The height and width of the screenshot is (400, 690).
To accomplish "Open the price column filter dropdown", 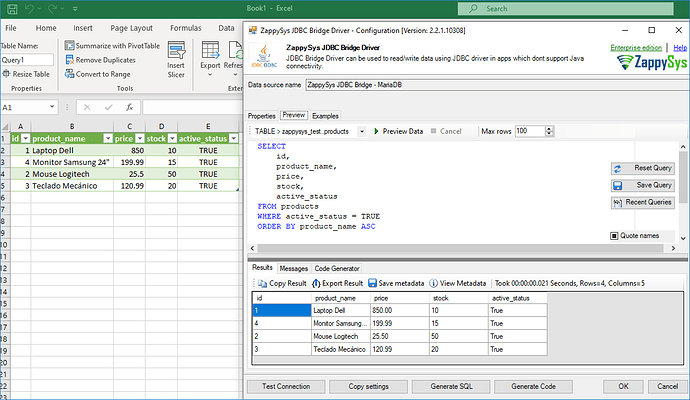I will (x=140, y=139).
